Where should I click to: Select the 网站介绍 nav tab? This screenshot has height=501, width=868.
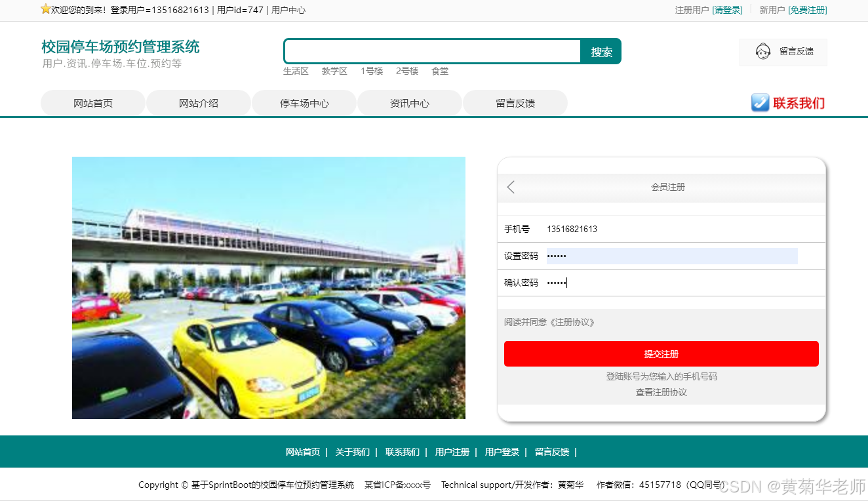tap(198, 102)
